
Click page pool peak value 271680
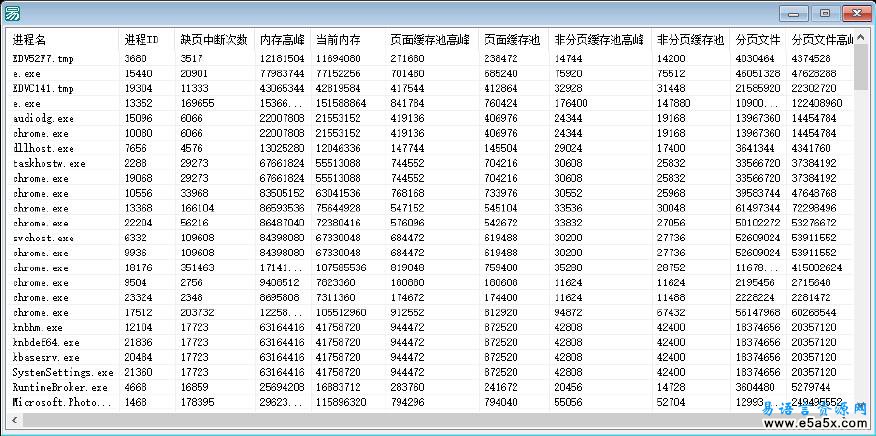[x=408, y=58]
